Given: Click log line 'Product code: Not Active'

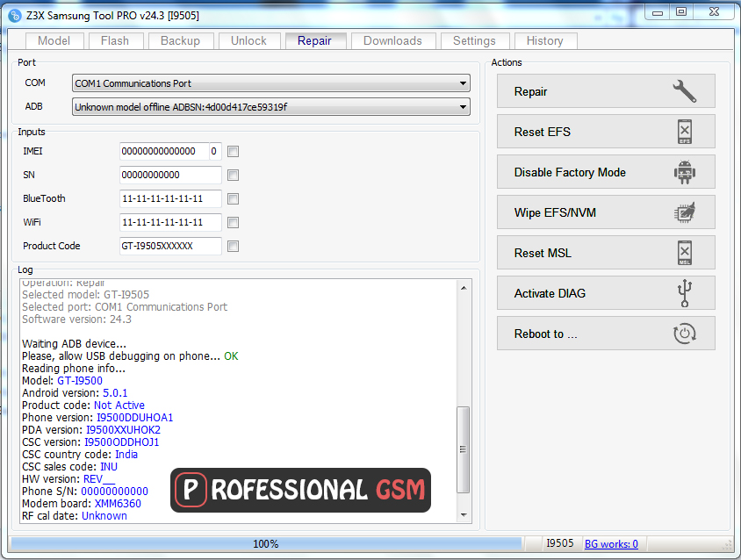Looking at the screenshot, I should 83,405.
